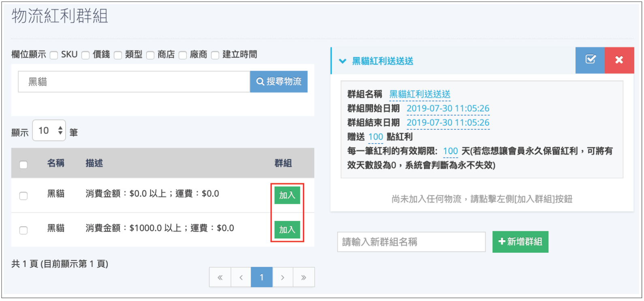Screen dimensions: 644x301
Task: Toggle the 價錢 column checkbox
Action: click(85, 55)
